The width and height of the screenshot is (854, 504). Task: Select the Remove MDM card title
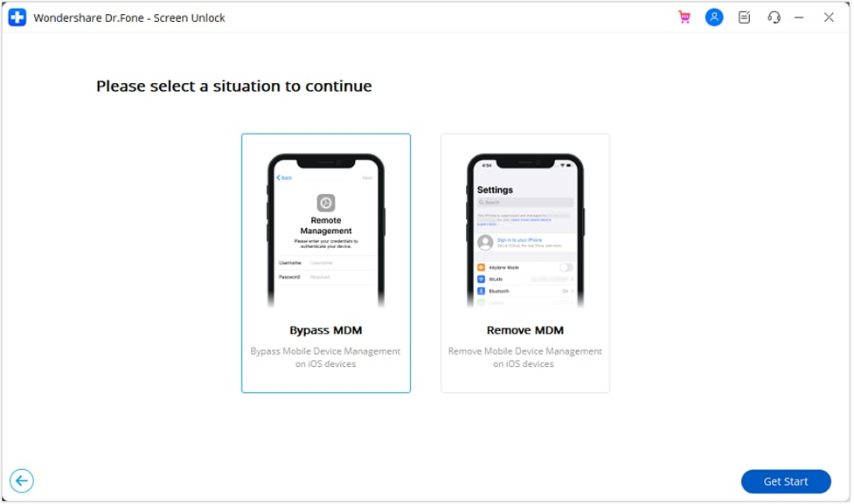click(525, 330)
